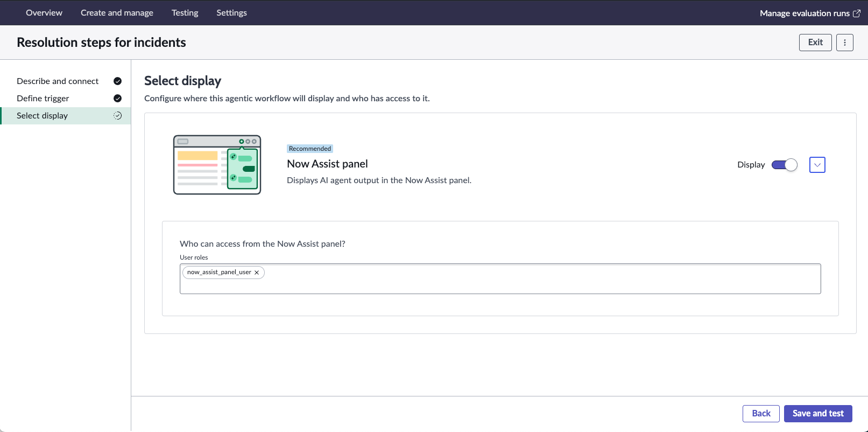Click inside the User roles input field

point(500,278)
